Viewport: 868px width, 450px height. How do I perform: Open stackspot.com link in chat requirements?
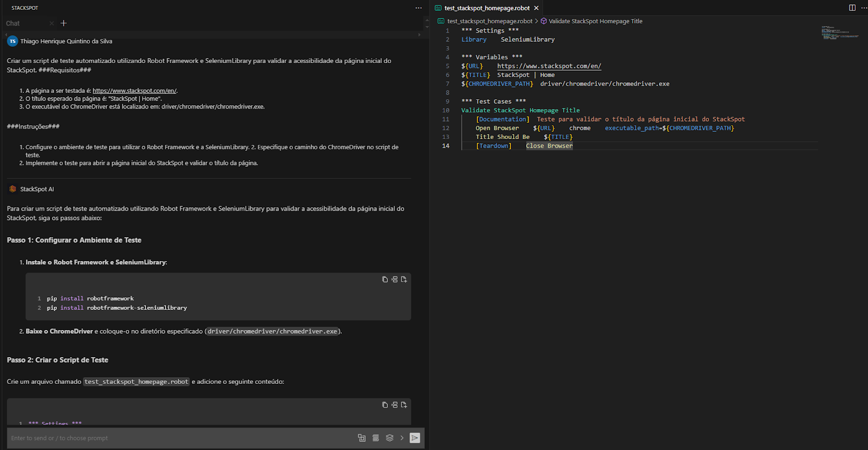click(134, 91)
